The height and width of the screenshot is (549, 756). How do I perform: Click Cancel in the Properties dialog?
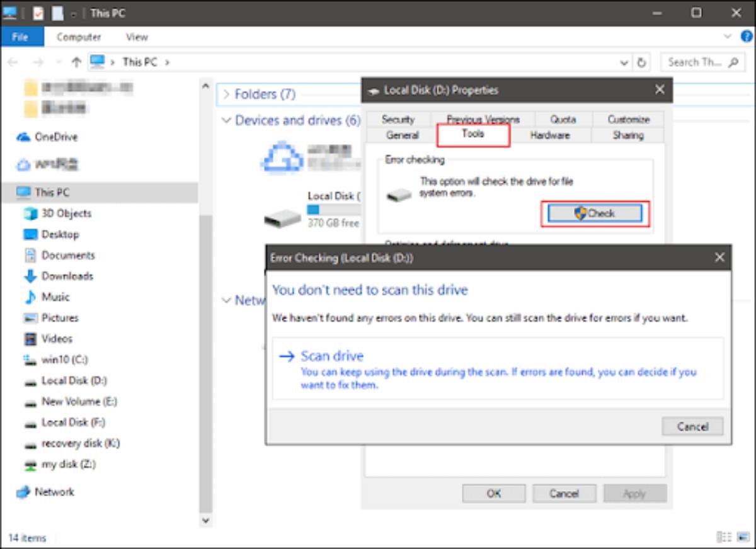pos(564,494)
